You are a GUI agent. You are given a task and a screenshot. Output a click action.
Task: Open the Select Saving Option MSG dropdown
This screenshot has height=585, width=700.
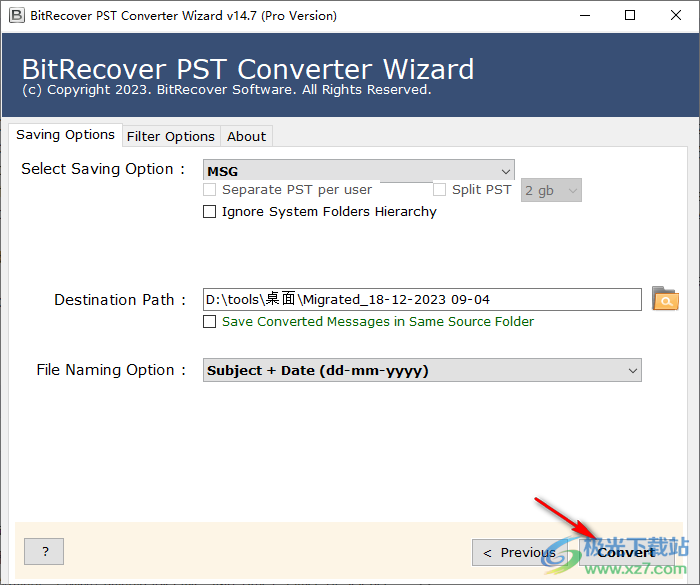(x=358, y=171)
